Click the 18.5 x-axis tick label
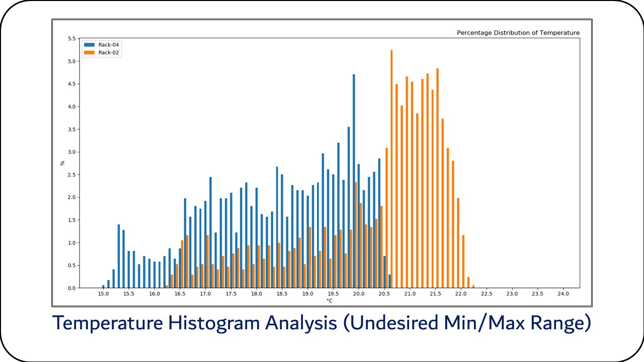644x362 pixels. pyautogui.click(x=282, y=293)
